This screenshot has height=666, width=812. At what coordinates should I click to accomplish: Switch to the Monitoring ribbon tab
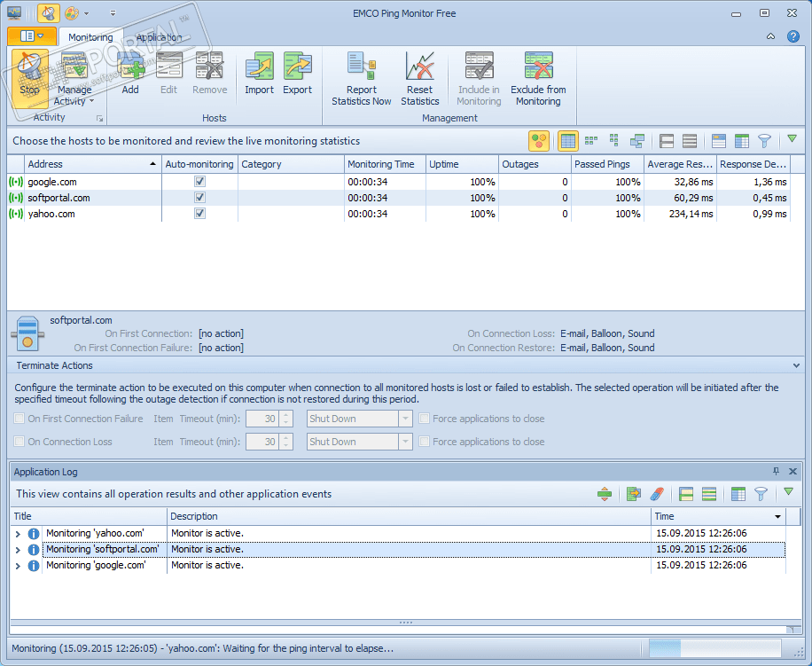click(x=90, y=37)
